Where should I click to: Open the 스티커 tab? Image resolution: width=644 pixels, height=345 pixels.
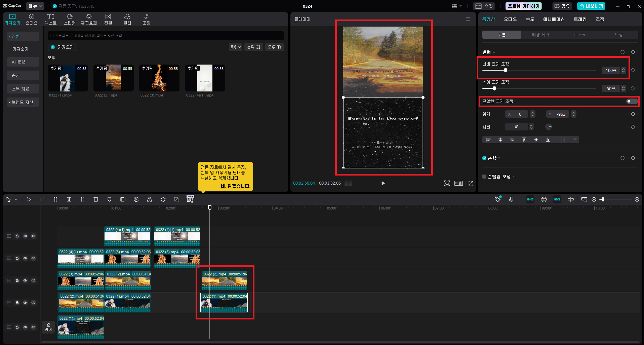click(x=70, y=19)
